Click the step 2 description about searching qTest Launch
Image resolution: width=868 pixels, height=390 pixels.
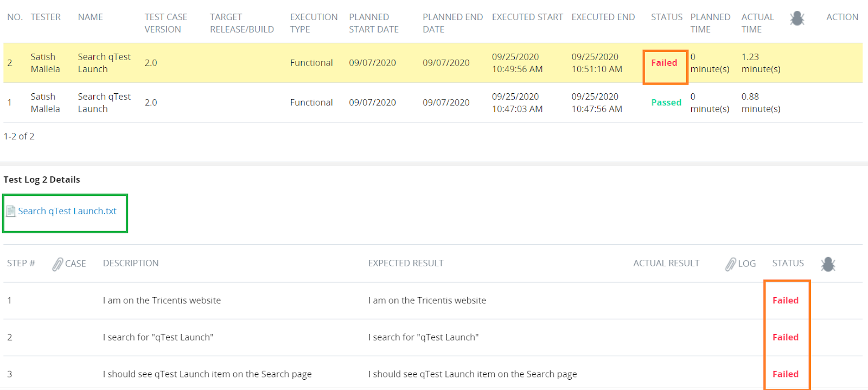(x=158, y=337)
